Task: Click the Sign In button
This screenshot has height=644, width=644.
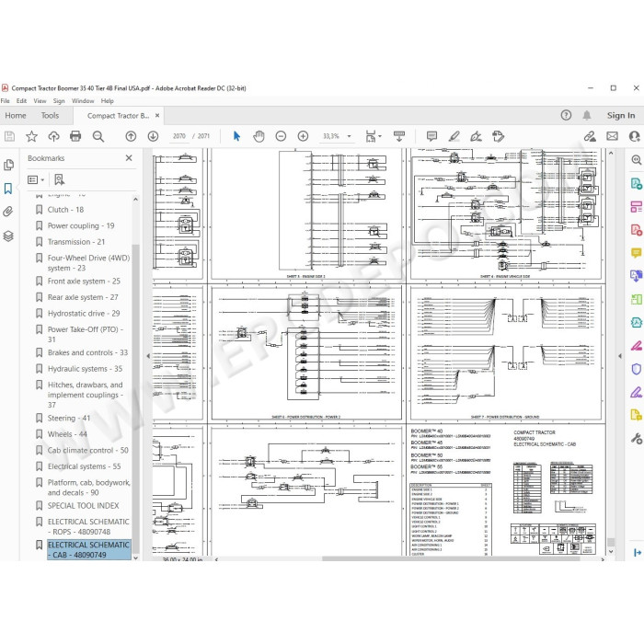Action: (x=621, y=115)
